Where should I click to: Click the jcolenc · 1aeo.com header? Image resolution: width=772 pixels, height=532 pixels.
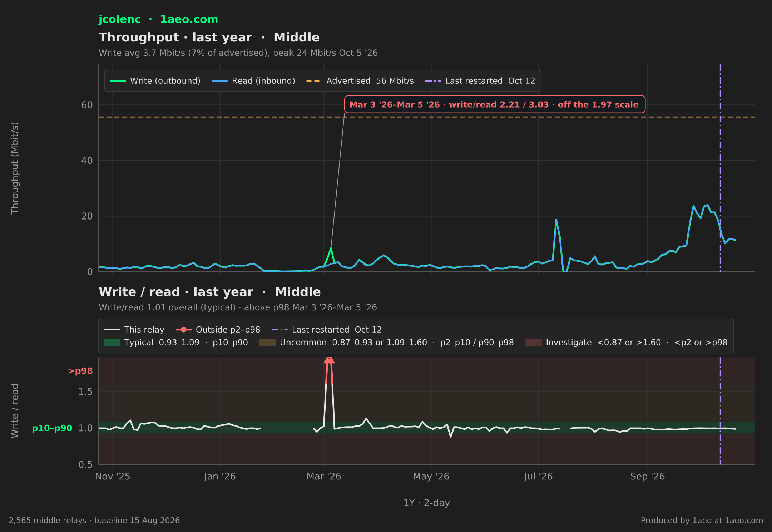(158, 19)
